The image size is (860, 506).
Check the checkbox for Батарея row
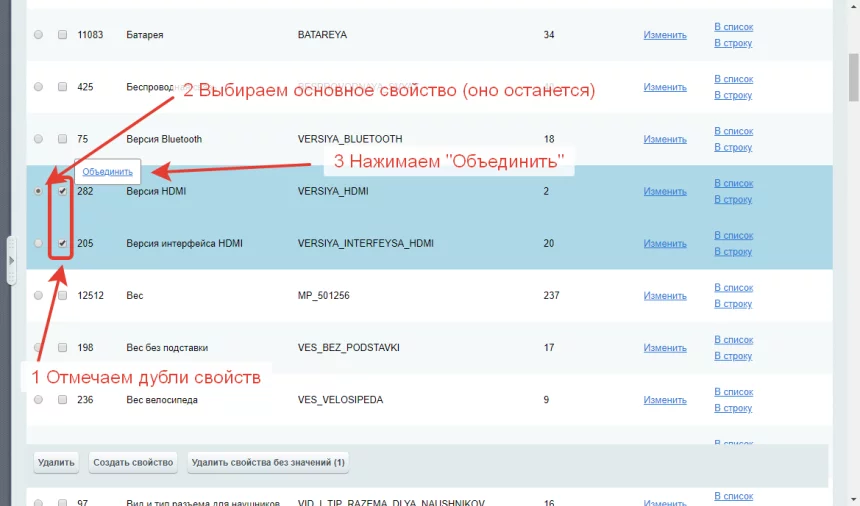(x=62, y=35)
